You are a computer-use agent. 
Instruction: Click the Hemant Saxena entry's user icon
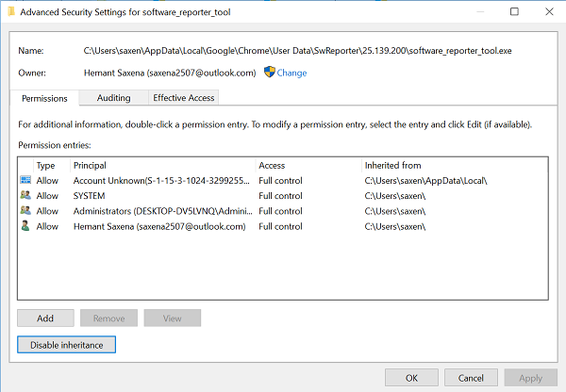tap(24, 227)
